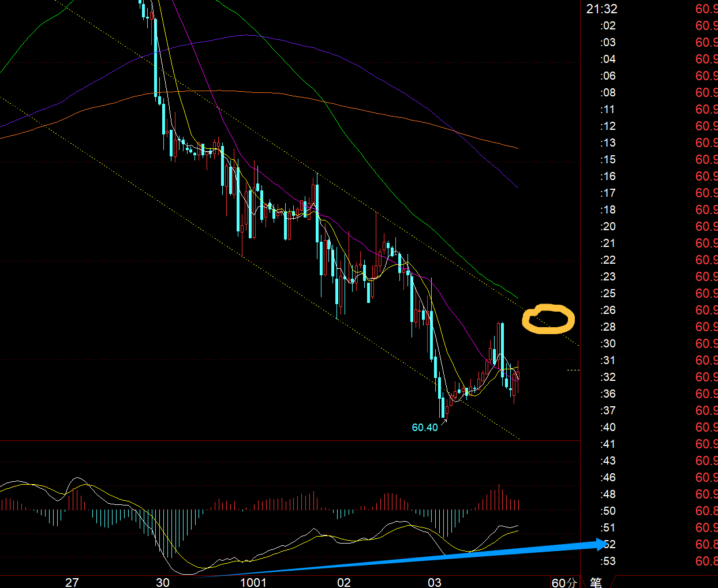Select the 02 date axis label
The width and height of the screenshot is (718, 588).
click(344, 582)
